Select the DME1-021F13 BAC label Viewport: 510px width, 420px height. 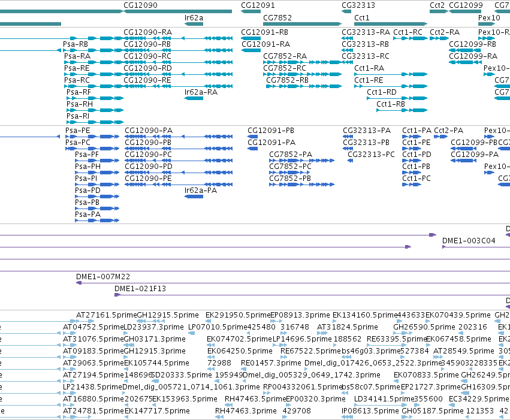point(140,289)
